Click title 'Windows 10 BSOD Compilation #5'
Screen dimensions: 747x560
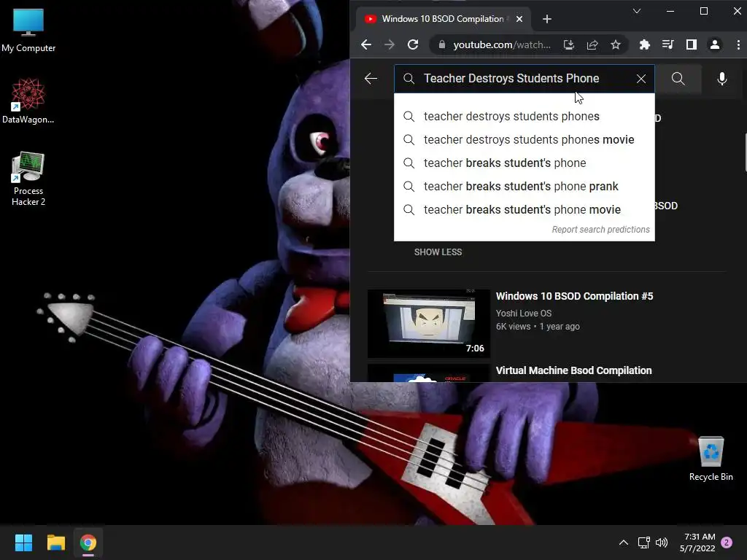pos(575,296)
